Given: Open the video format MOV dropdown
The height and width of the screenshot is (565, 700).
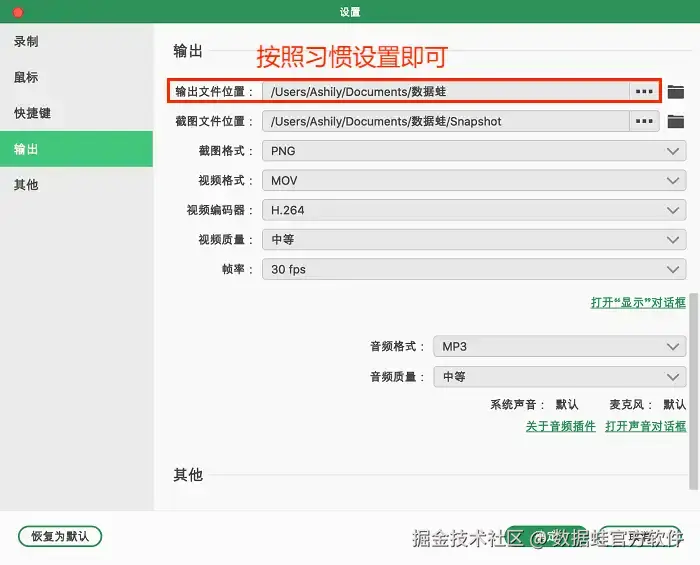Looking at the screenshot, I should pos(474,180).
